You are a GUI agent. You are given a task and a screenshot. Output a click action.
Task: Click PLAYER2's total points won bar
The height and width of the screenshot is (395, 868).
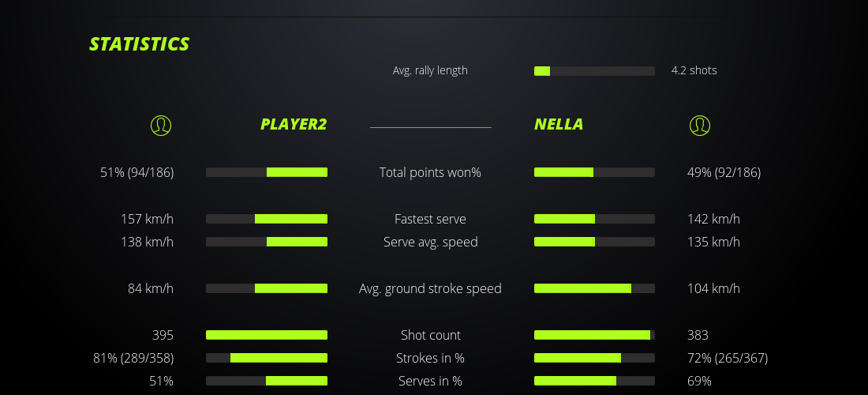pos(267,172)
